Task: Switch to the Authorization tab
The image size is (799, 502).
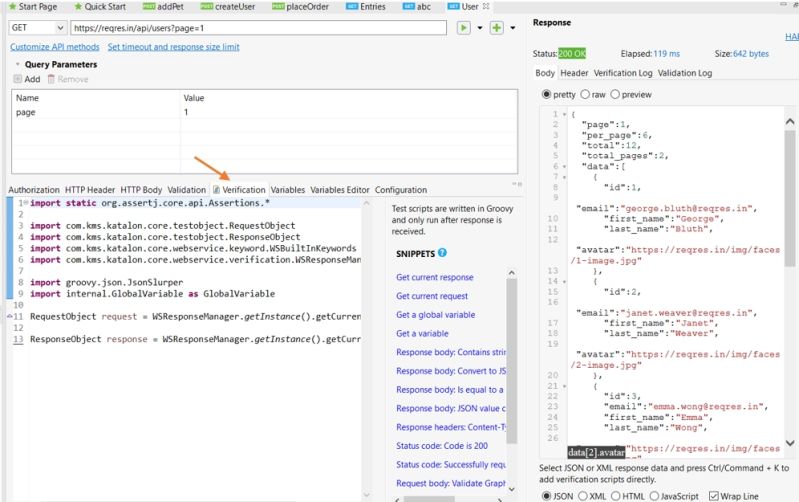Action: click(34, 190)
